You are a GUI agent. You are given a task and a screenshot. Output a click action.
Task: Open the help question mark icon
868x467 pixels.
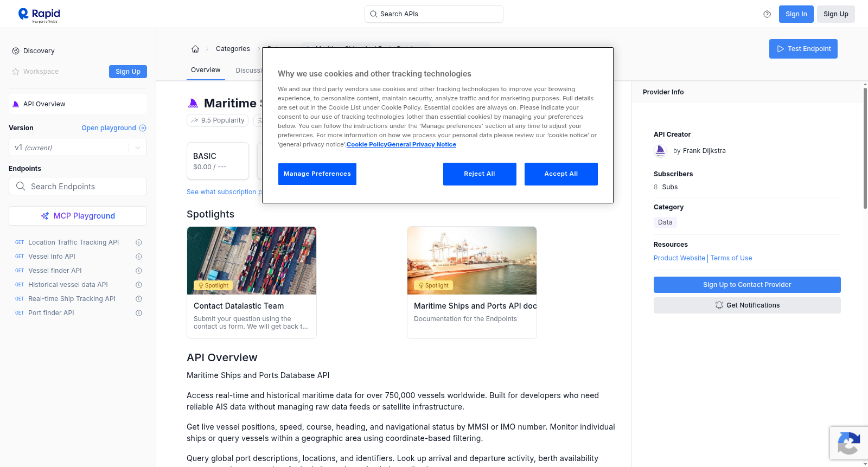pos(767,14)
